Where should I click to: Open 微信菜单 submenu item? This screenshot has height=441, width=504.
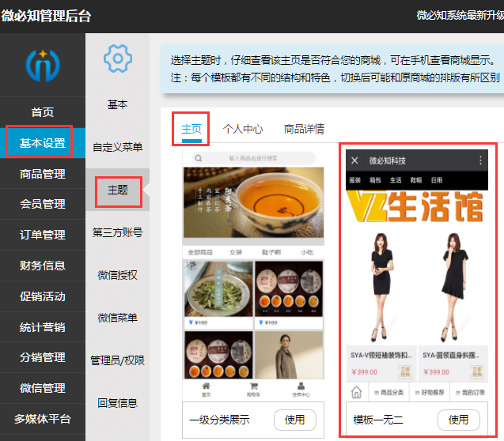point(118,318)
